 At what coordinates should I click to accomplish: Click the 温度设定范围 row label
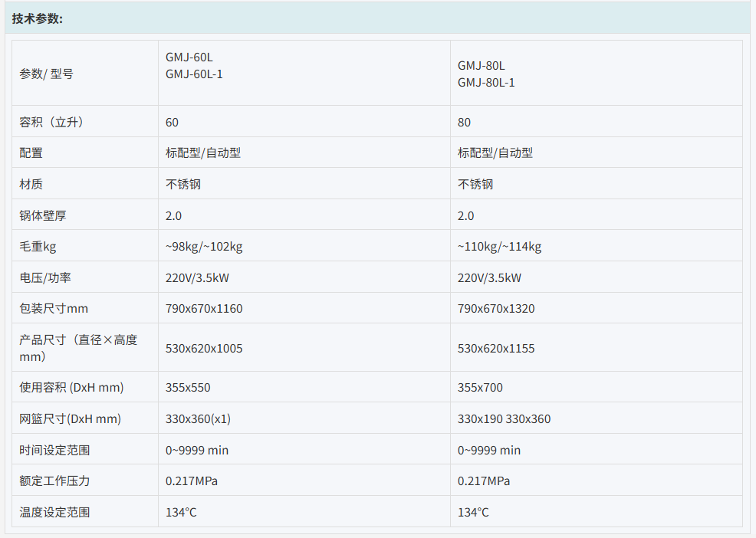click(x=54, y=513)
